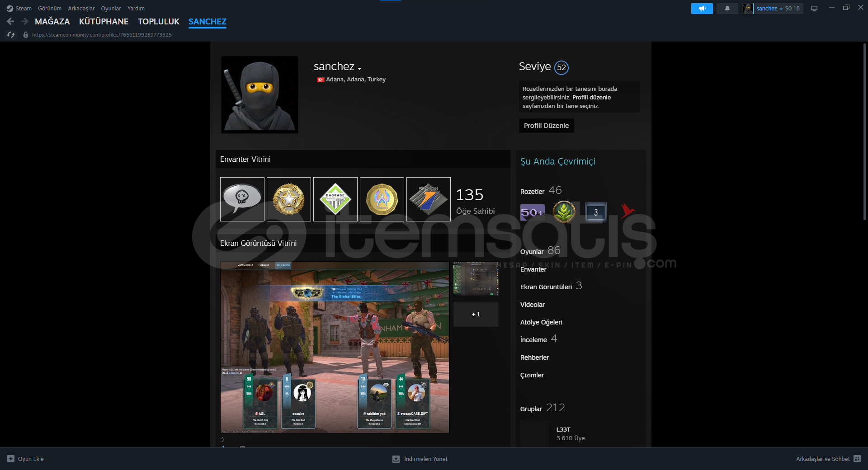The height and width of the screenshot is (470, 868).
Task: Click İndirmeleri Yönet in bottom bar
Action: (420, 459)
